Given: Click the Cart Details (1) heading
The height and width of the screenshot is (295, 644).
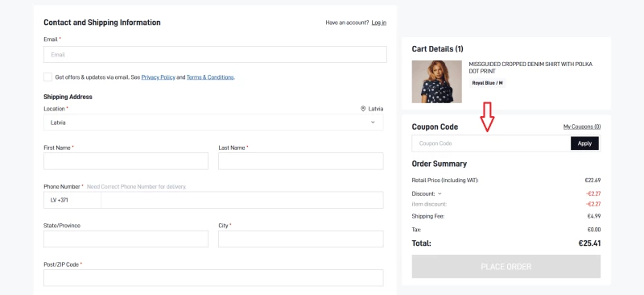Looking at the screenshot, I should point(437,49).
